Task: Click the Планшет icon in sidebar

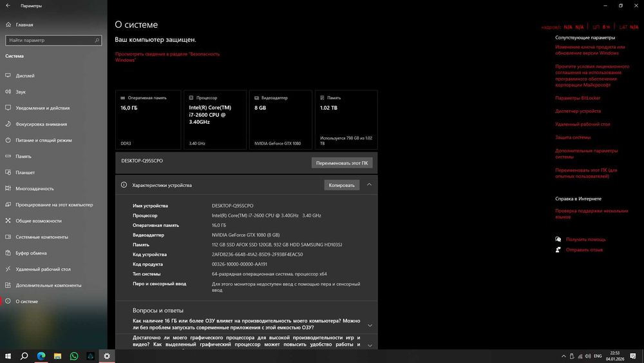Action: click(8, 172)
